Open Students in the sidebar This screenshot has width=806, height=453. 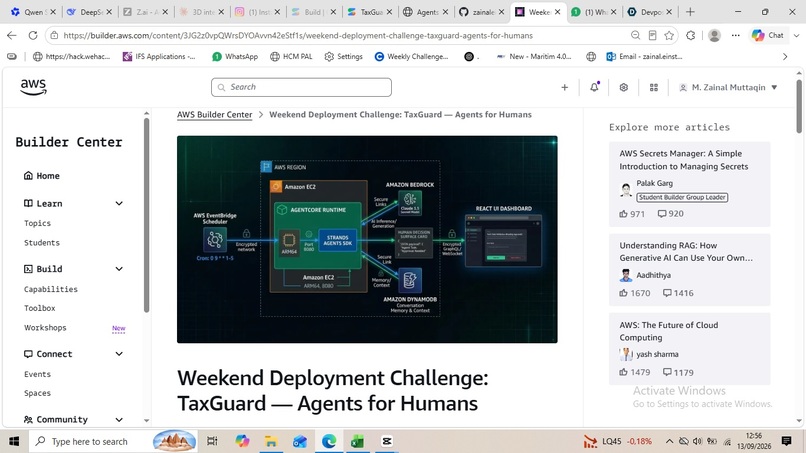42,243
